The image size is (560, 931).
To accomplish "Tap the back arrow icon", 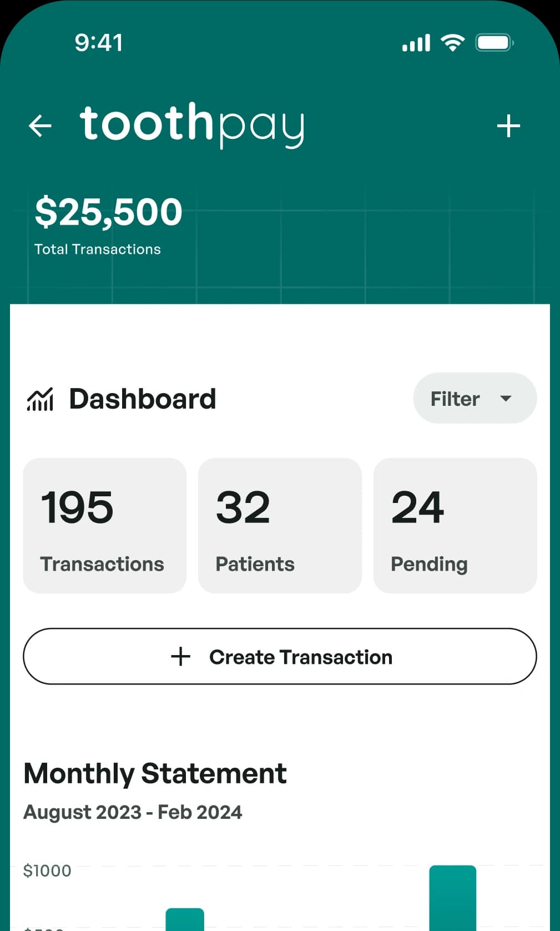I will tap(40, 125).
